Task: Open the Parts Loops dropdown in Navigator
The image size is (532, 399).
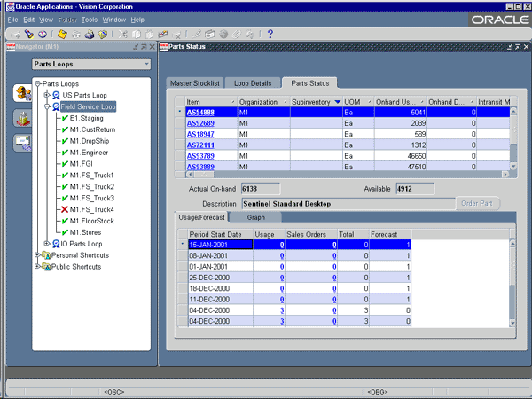Action: pyautogui.click(x=146, y=65)
